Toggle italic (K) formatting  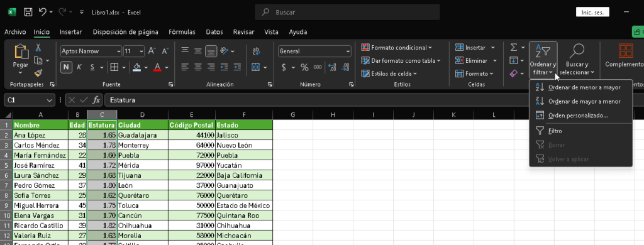[79, 67]
